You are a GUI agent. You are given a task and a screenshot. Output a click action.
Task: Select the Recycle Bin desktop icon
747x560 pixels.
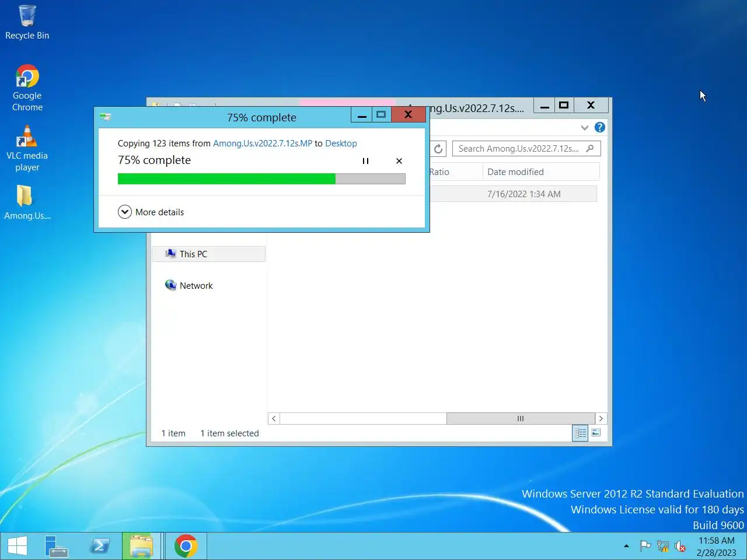coord(27,23)
